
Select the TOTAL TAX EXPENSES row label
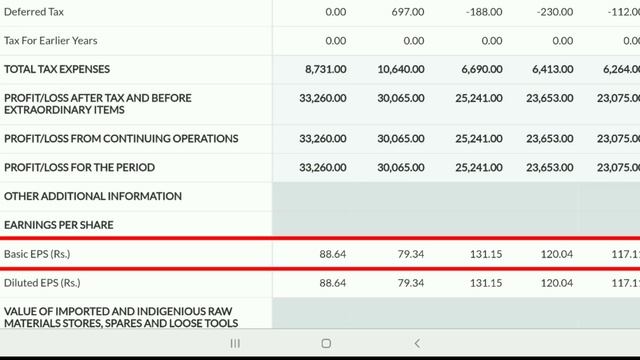[57, 69]
